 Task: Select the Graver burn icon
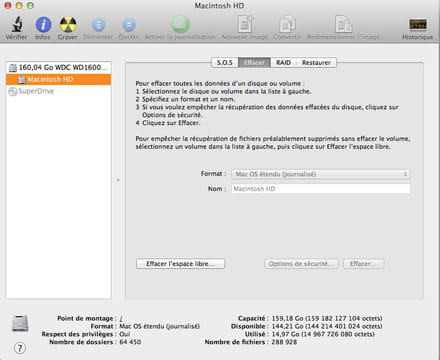click(x=68, y=25)
